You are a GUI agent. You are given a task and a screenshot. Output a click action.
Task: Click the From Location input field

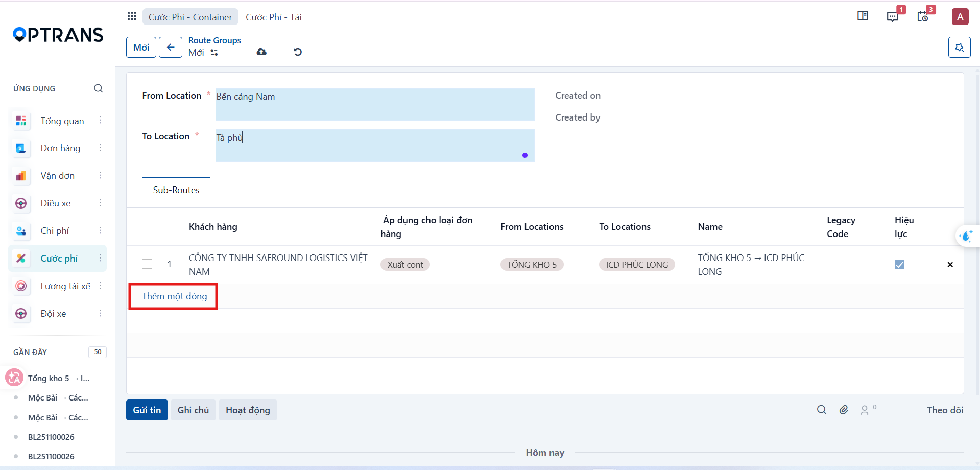[x=375, y=104]
